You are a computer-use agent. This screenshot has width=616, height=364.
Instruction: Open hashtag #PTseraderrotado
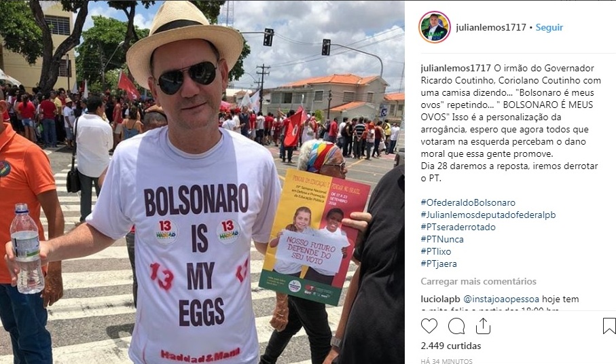point(458,227)
